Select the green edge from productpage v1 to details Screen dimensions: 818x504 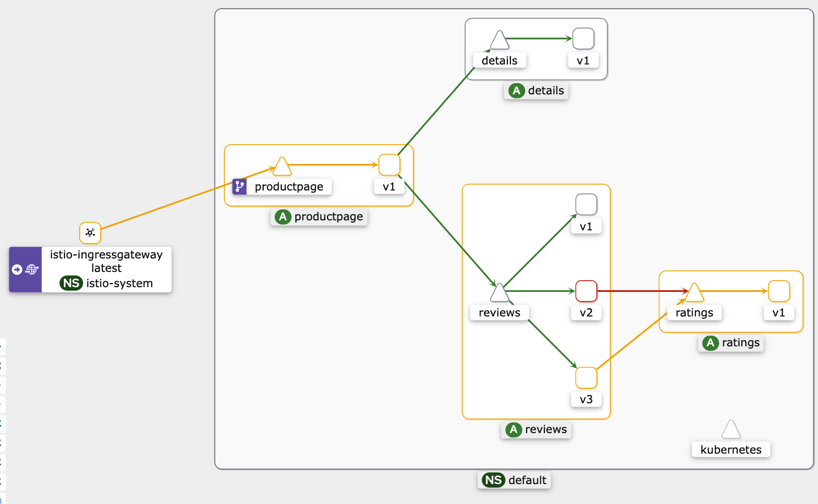pyautogui.click(x=445, y=103)
